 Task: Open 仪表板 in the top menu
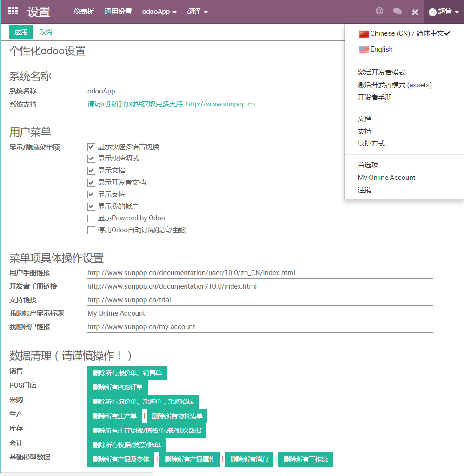[84, 12]
